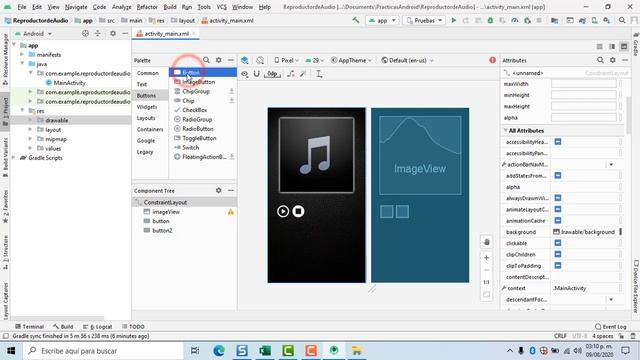The height and width of the screenshot is (360, 640).
Task: Click the ImageView warning triangle icon
Action: coord(231,212)
